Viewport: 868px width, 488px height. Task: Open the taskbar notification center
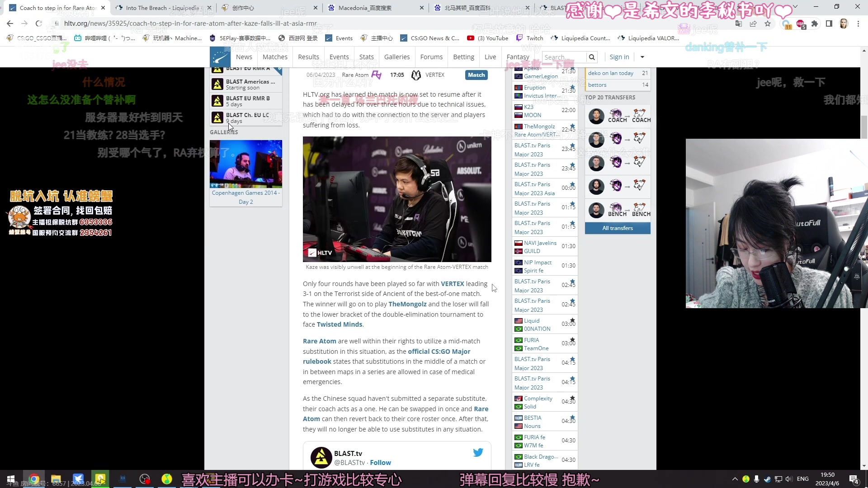click(854, 479)
